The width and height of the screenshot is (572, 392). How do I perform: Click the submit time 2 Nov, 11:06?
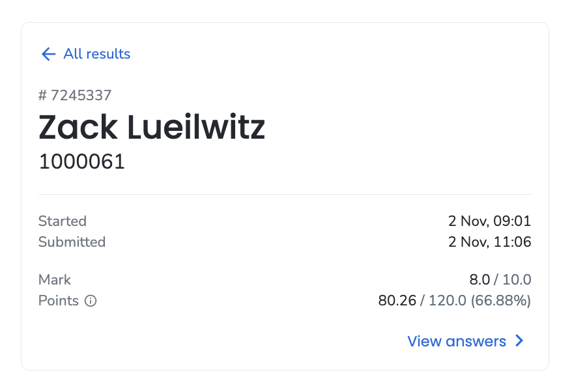[489, 242]
